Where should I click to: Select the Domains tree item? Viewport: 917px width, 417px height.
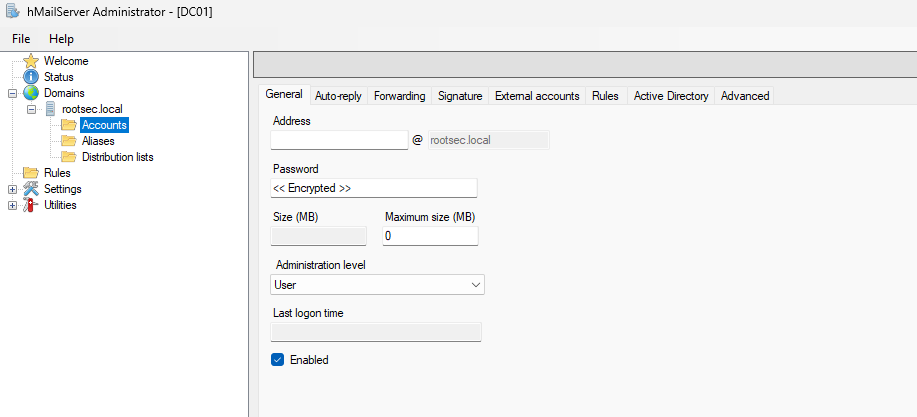(x=64, y=93)
